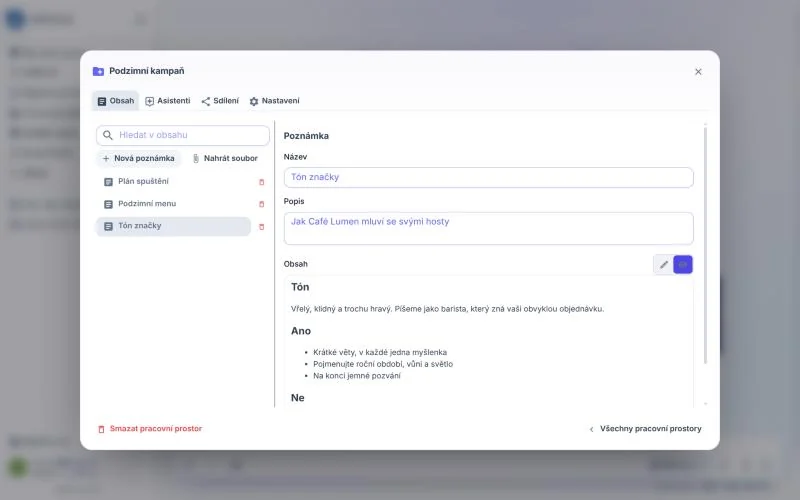Delete the Tón značky note
The width and height of the screenshot is (800, 500).
click(x=262, y=227)
